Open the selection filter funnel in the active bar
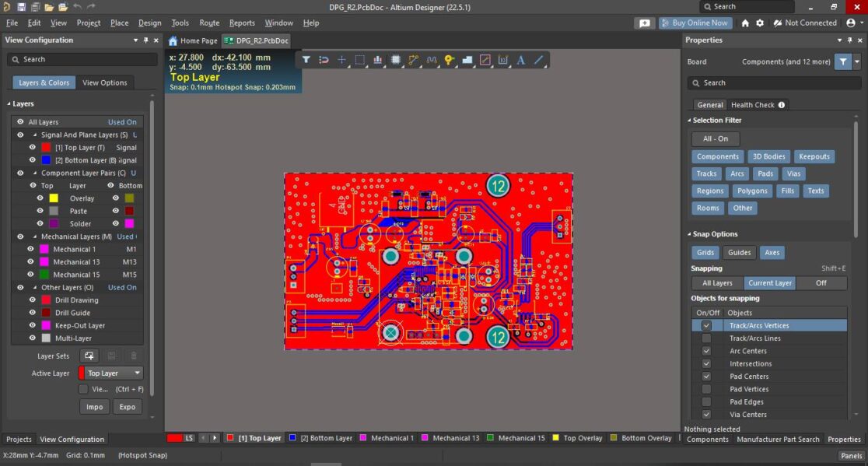This screenshot has height=466, width=868. (x=306, y=60)
